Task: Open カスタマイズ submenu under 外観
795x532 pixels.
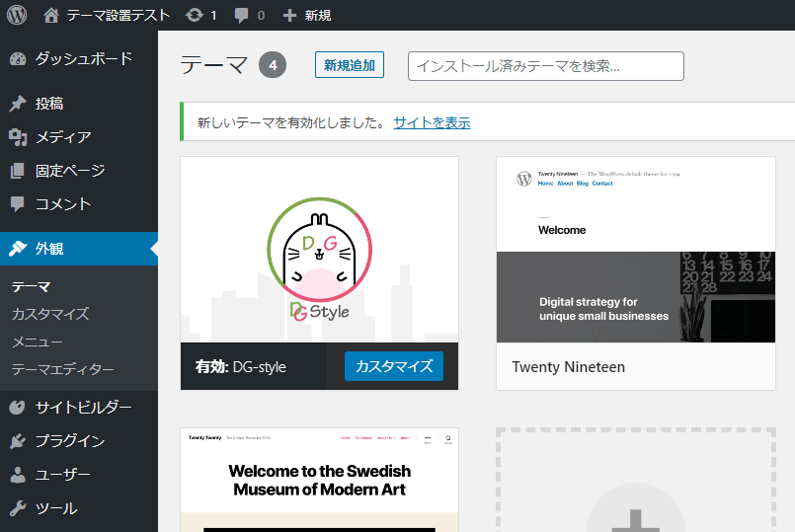Action: pyautogui.click(x=50, y=314)
